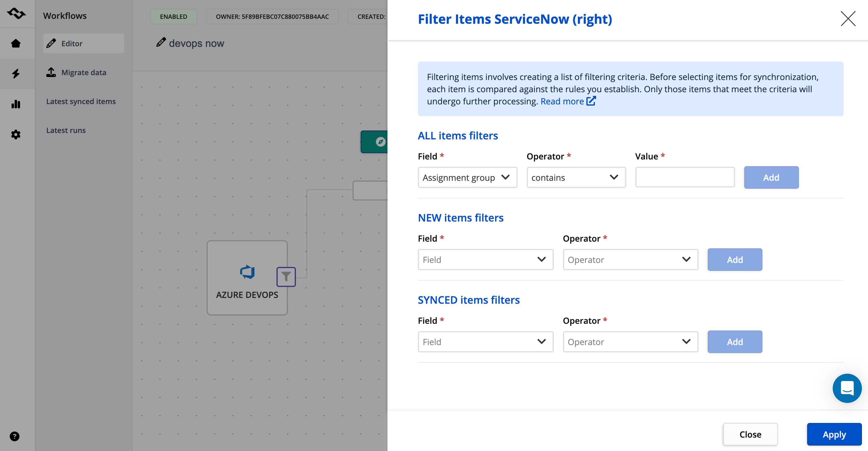
Task: Open the contains operator dropdown
Action: (576, 177)
